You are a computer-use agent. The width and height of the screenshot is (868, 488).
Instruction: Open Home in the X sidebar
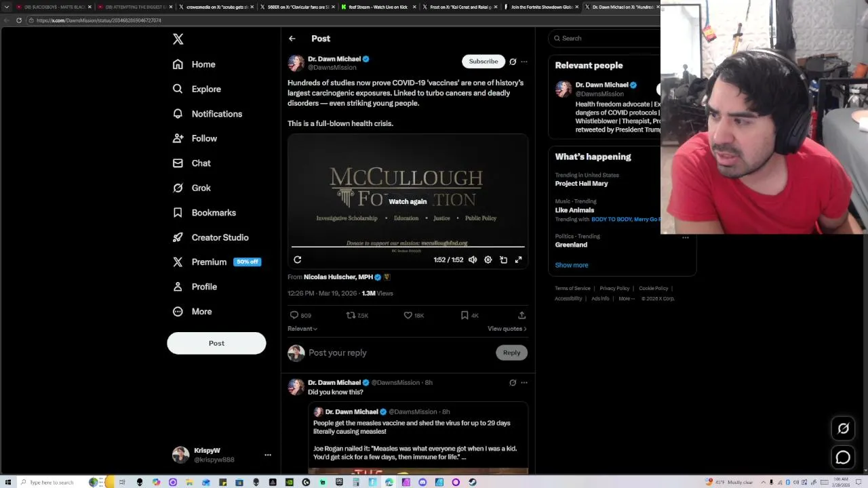(x=194, y=64)
